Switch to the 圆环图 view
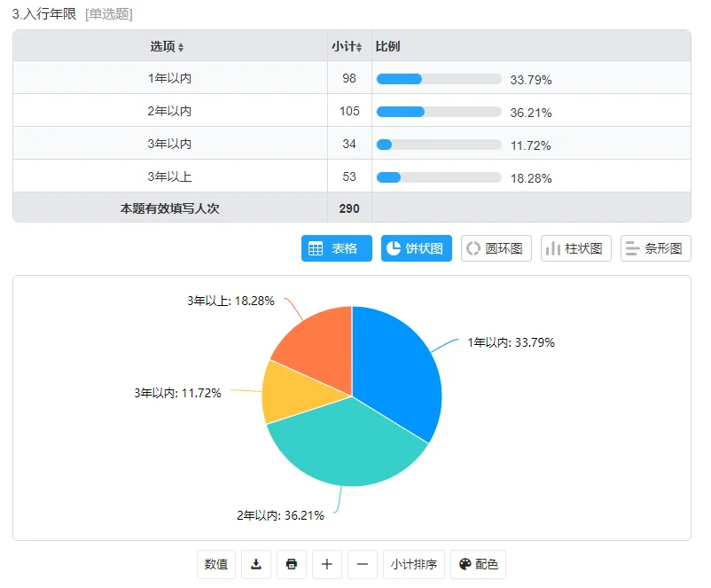Viewport: 711px width, 588px height. (496, 248)
